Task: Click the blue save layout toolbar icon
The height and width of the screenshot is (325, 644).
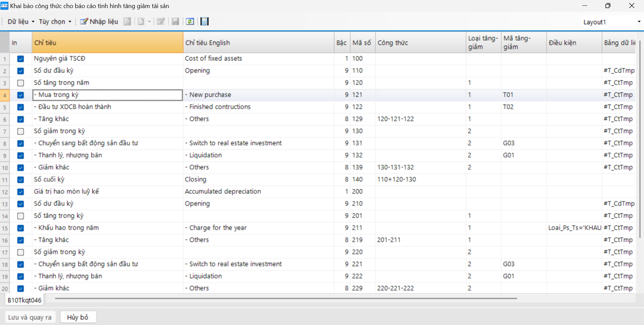Action: click(204, 22)
